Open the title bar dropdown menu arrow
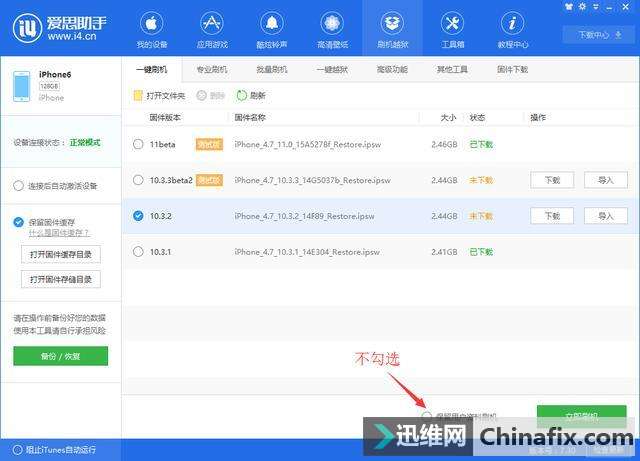Image resolution: width=640 pixels, height=461 pixels. click(595, 6)
